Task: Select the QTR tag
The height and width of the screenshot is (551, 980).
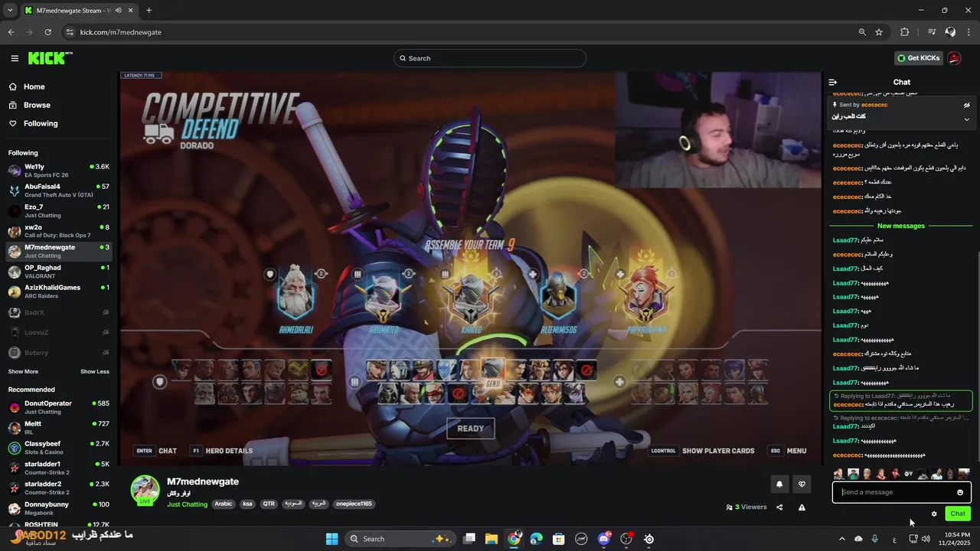Action: click(269, 504)
